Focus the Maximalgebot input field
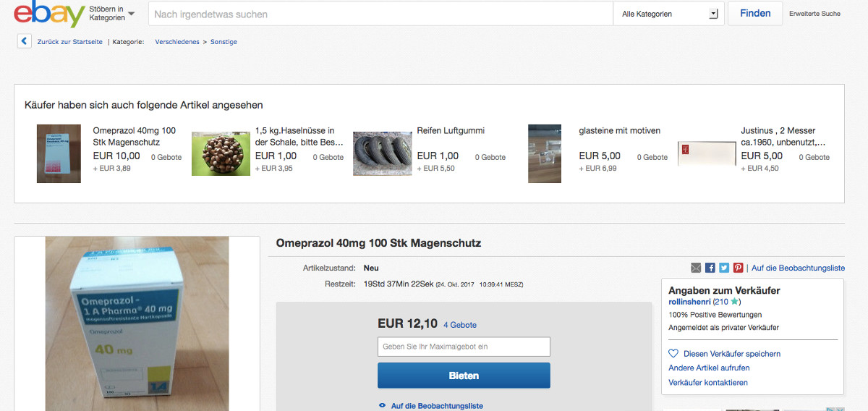The height and width of the screenshot is (411, 868). 464,347
